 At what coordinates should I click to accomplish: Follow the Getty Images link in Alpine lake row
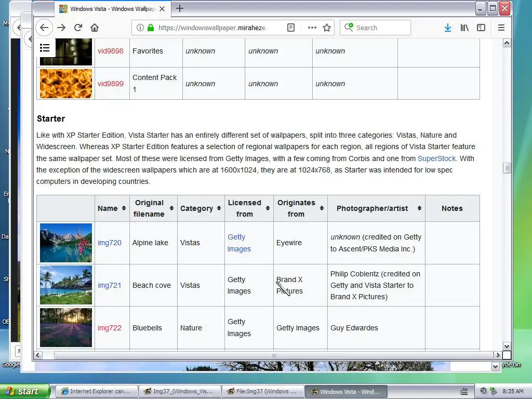tap(239, 243)
